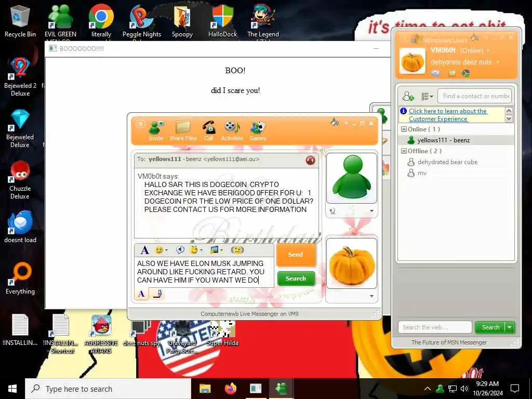Viewport: 532px width, 399px height.
Task: Open the Customer Experience link
Action: pyautogui.click(x=447, y=115)
